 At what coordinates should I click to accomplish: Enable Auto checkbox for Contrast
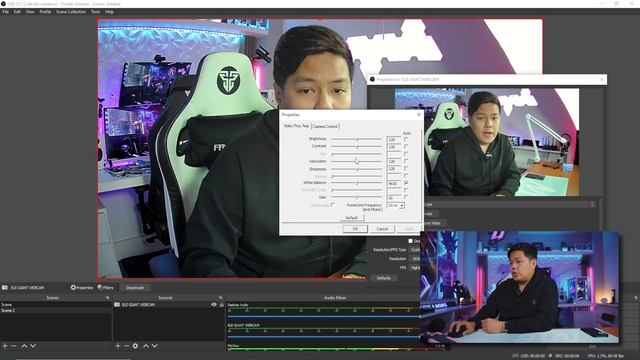coord(406,146)
